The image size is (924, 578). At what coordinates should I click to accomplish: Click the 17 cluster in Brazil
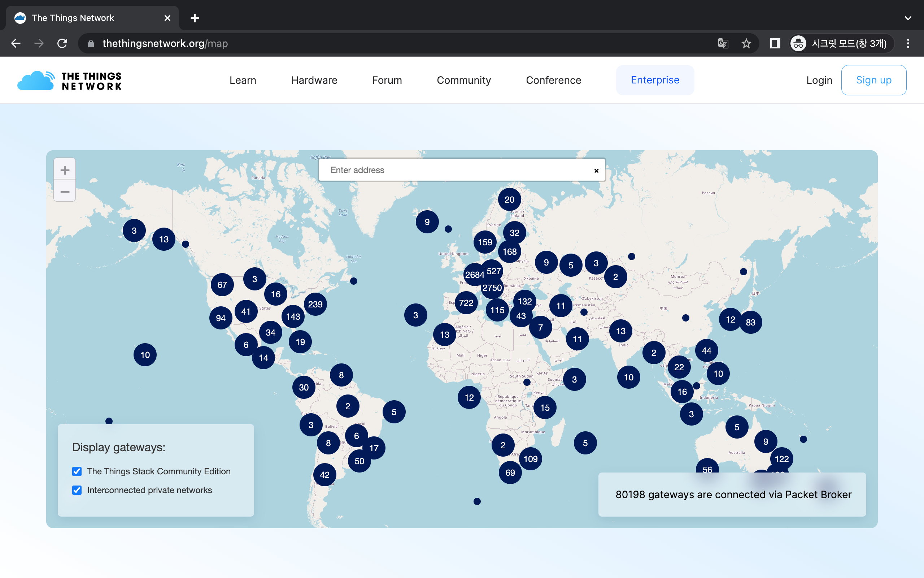[x=374, y=448]
